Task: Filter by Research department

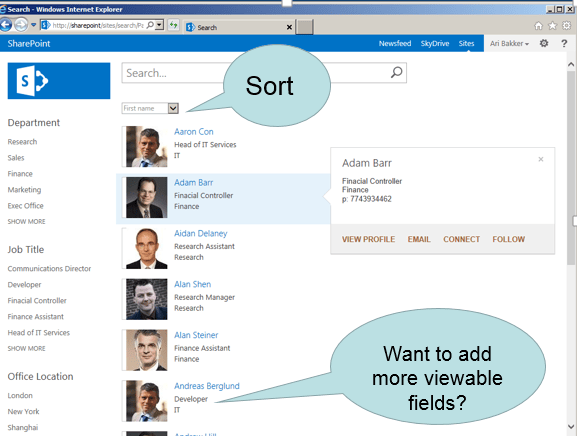Action: (x=22, y=142)
